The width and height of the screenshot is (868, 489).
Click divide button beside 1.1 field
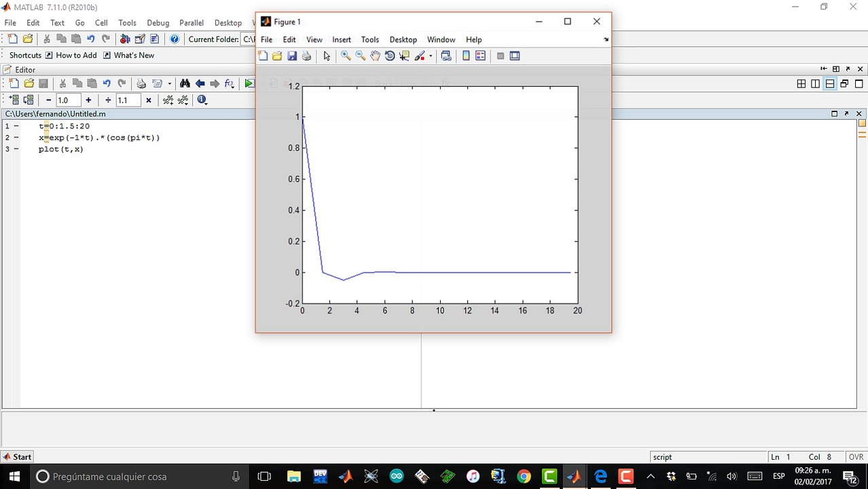(x=108, y=100)
